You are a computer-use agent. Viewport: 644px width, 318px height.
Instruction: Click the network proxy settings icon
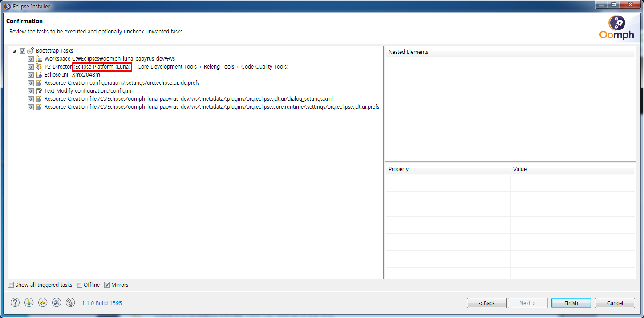tap(29, 303)
